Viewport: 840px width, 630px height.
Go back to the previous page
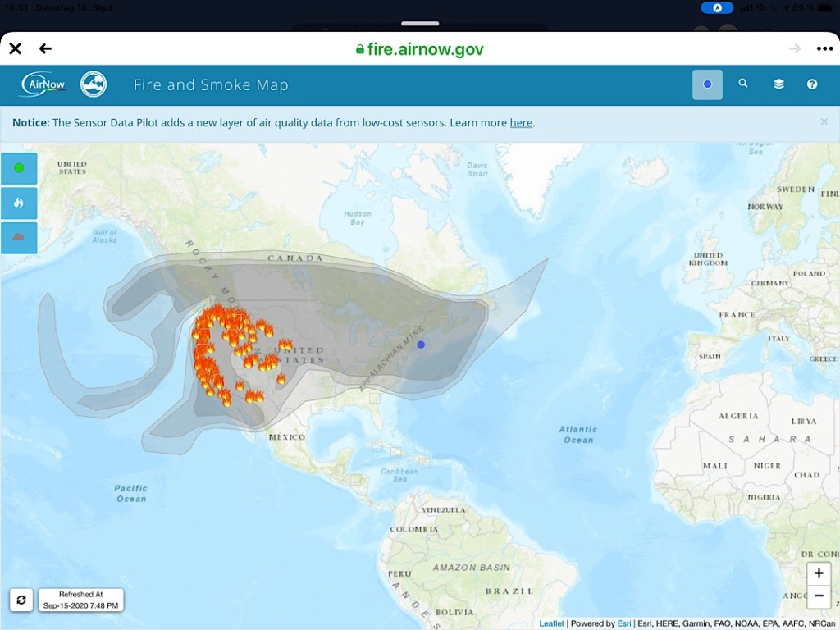[x=45, y=48]
